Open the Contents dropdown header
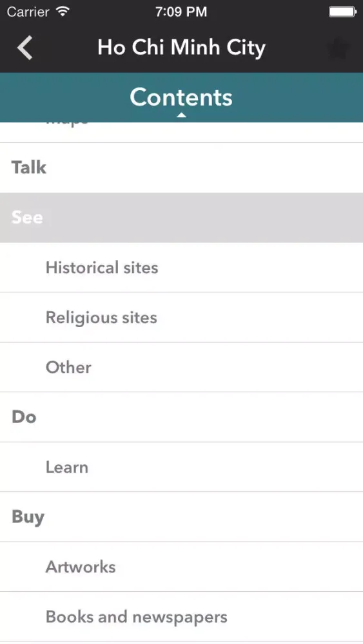This screenshot has height=644, width=363. [181, 97]
